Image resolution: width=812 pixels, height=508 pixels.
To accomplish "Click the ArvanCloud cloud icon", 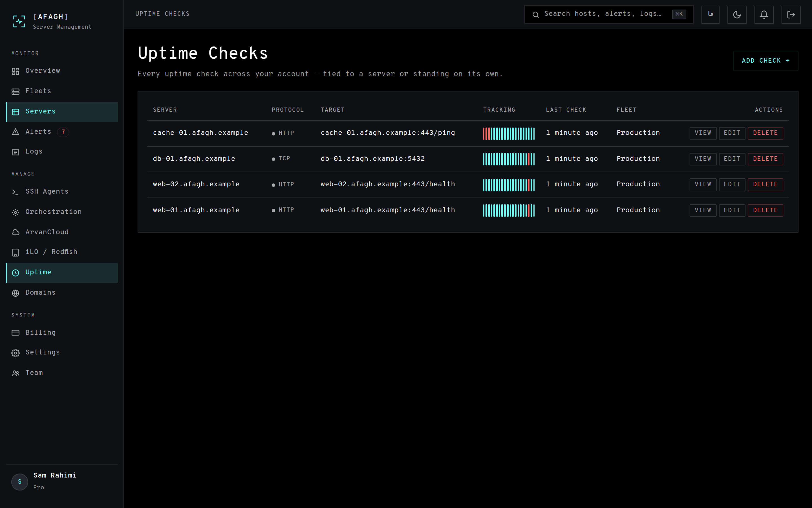I will 16,233.
